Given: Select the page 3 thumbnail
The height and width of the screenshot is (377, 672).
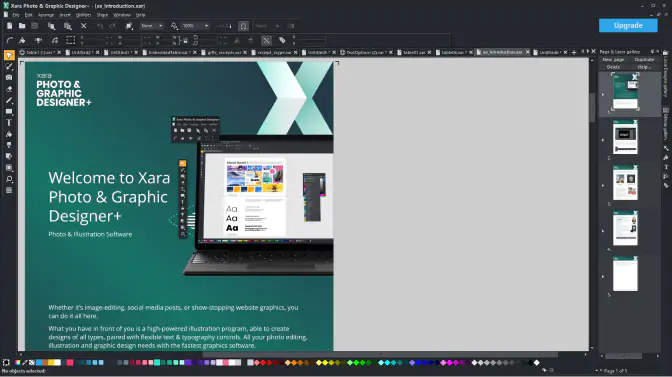Looking at the screenshot, I should 625,183.
